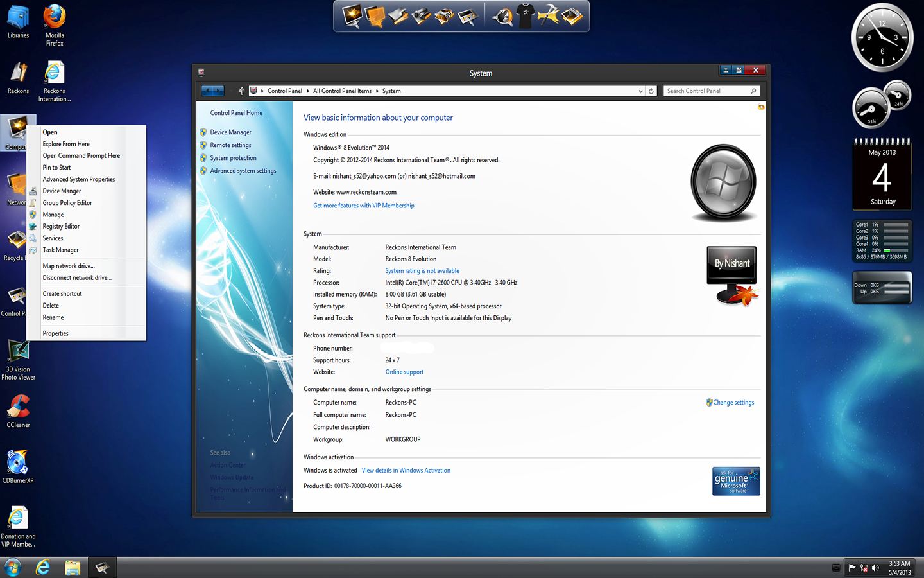Select Advanced System Properties menu item
Image resolution: width=924 pixels, height=578 pixels.
[86, 180]
